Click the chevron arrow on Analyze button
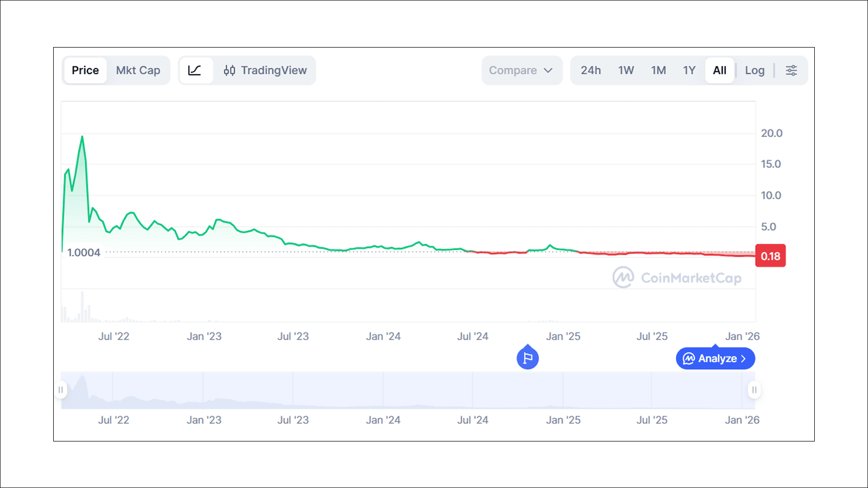The image size is (868, 488). (745, 358)
